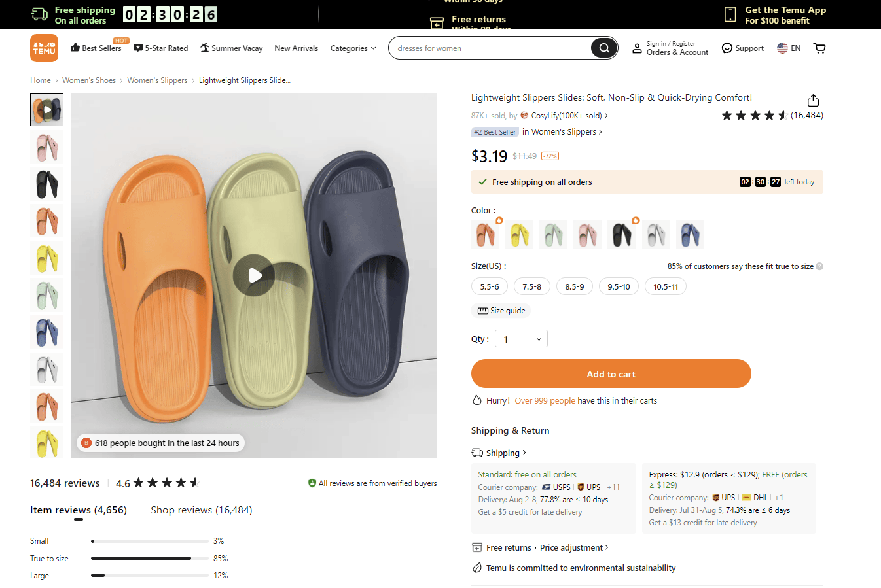This screenshot has width=881, height=588.
Task: Click the fit true to size help icon
Action: coord(819,266)
